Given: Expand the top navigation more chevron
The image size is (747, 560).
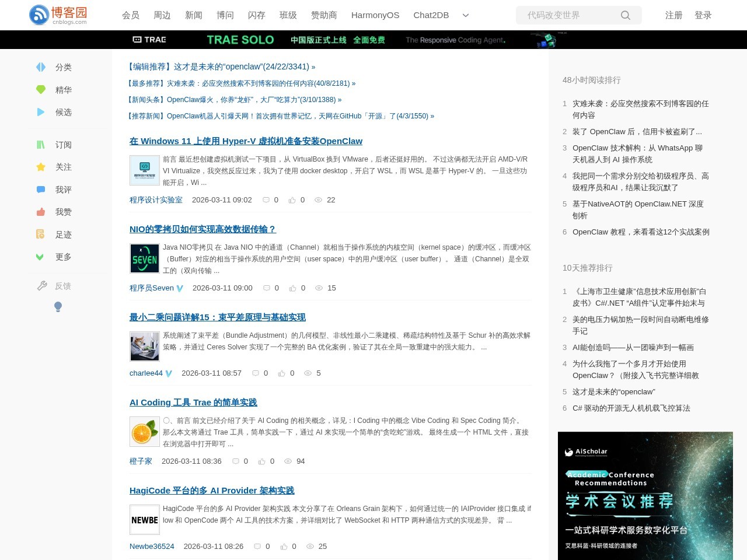Looking at the screenshot, I should (465, 15).
